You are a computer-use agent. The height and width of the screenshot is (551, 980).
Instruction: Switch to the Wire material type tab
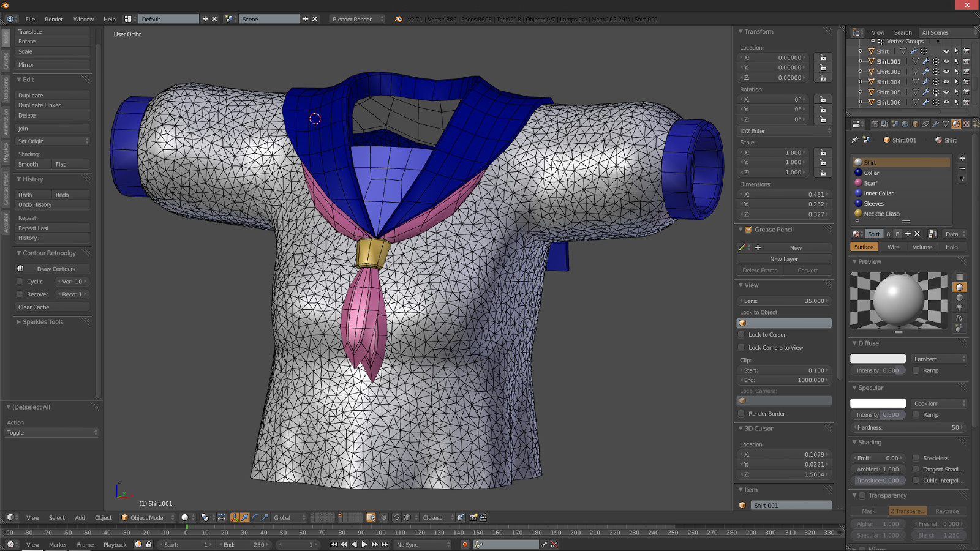coord(894,247)
